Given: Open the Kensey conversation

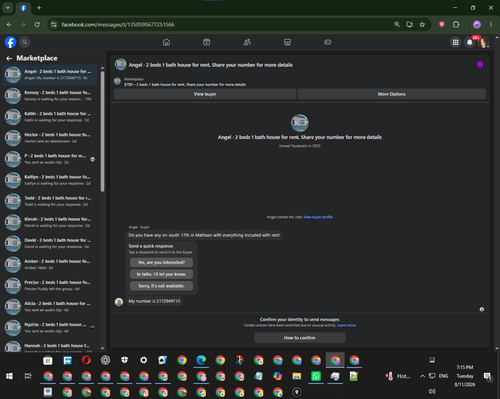Looking at the screenshot, I should (50, 96).
